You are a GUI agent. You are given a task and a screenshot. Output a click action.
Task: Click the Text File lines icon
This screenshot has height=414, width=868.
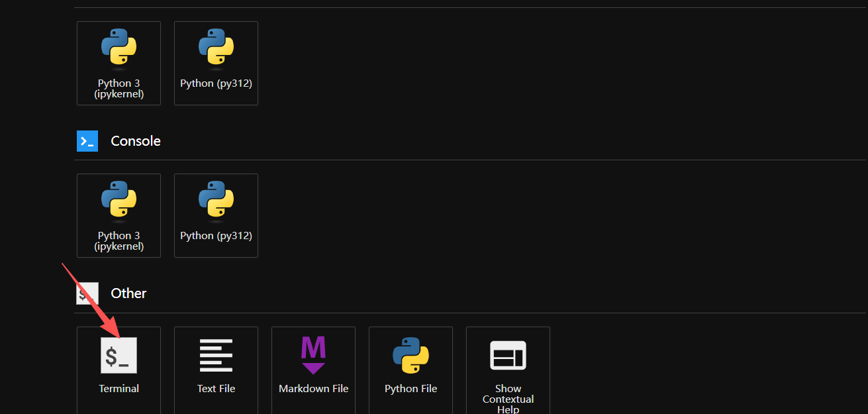pyautogui.click(x=216, y=355)
